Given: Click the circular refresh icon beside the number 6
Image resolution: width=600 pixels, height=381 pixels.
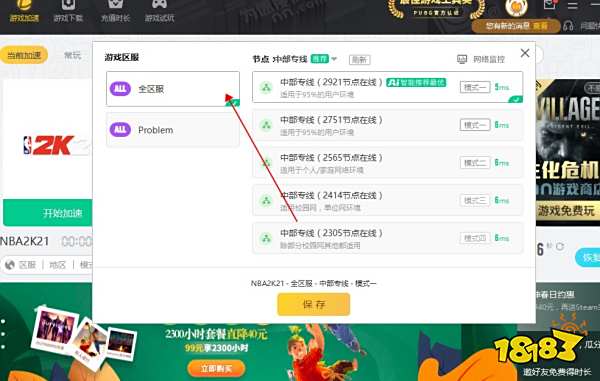Looking at the screenshot, I should click(560, 246).
